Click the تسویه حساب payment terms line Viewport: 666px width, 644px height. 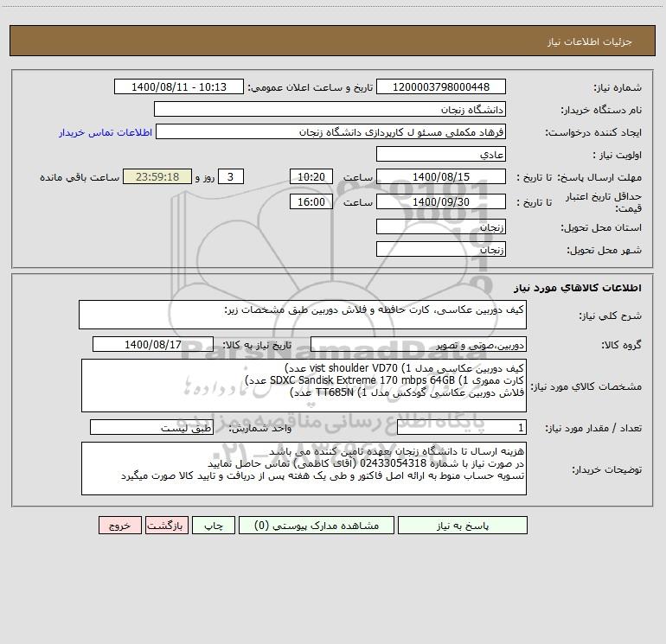323,476
